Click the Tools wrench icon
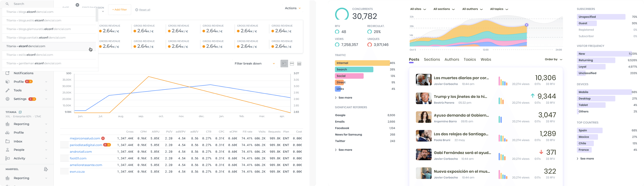Screen dimensions: 644x186 point(8,90)
